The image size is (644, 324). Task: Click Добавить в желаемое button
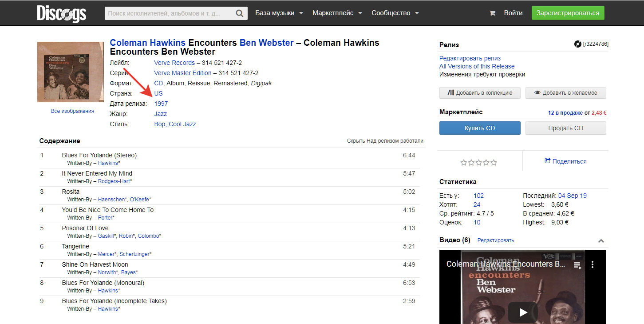[x=566, y=93]
